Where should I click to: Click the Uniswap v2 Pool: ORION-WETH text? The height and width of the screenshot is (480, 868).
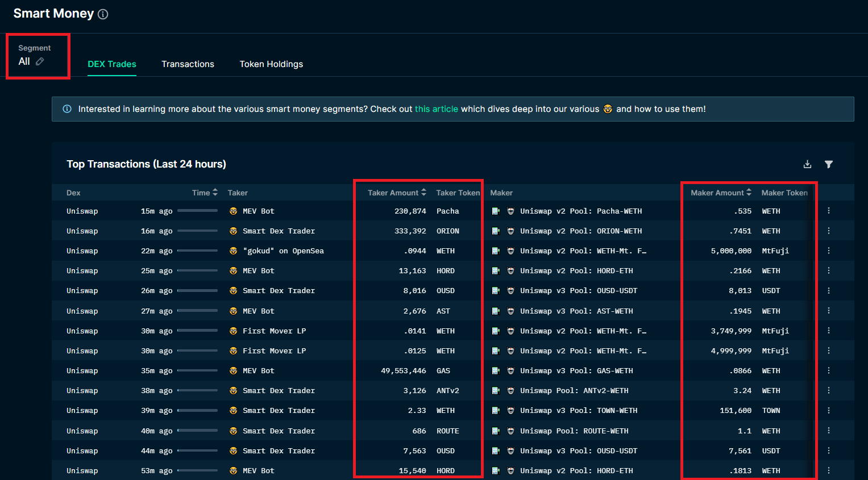(581, 231)
